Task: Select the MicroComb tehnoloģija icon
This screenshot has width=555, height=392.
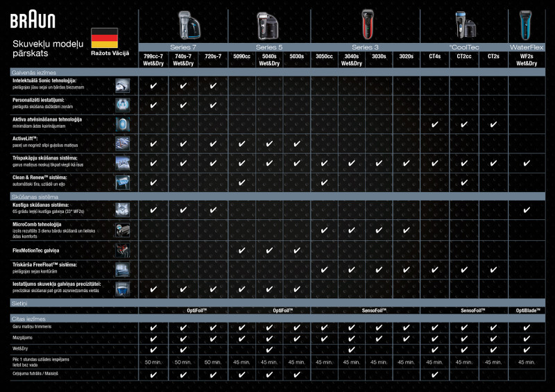Action: (123, 230)
